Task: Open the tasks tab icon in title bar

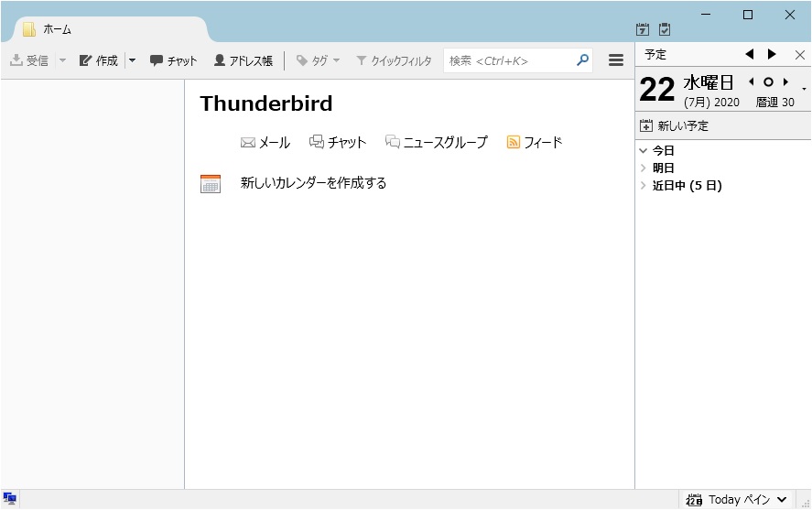Action: pos(665,29)
